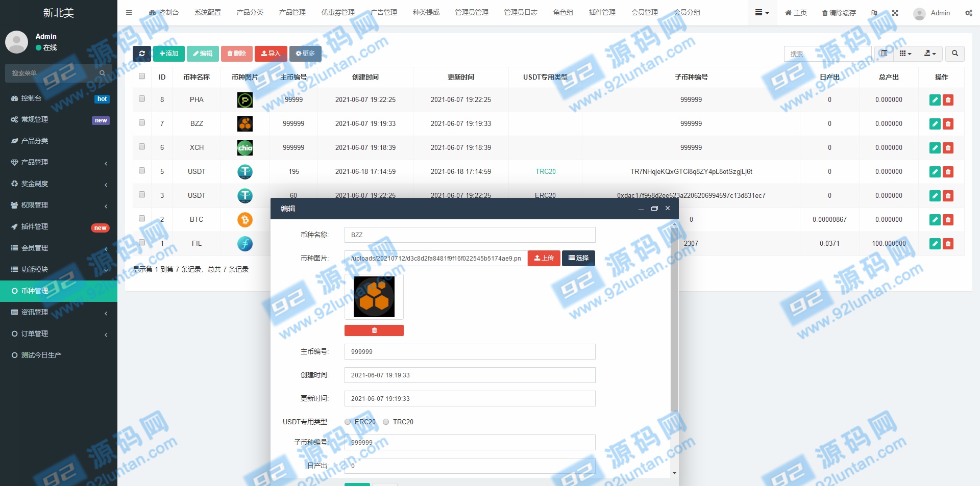Expand the 资讯管理 sidebar menu
This screenshot has width=980, height=486.
tap(59, 312)
